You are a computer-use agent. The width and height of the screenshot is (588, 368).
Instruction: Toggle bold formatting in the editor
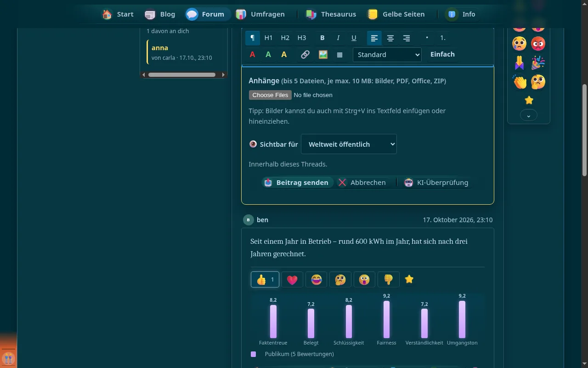click(322, 38)
